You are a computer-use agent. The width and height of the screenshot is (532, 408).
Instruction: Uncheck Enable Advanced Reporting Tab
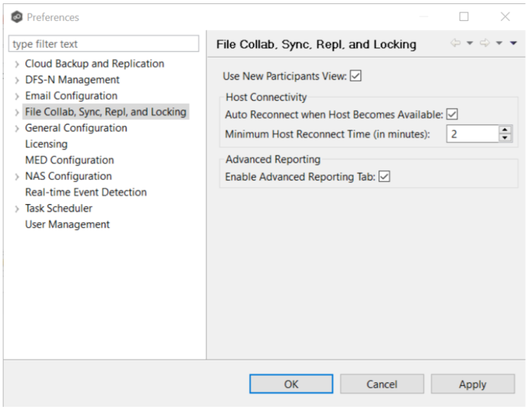pos(385,177)
